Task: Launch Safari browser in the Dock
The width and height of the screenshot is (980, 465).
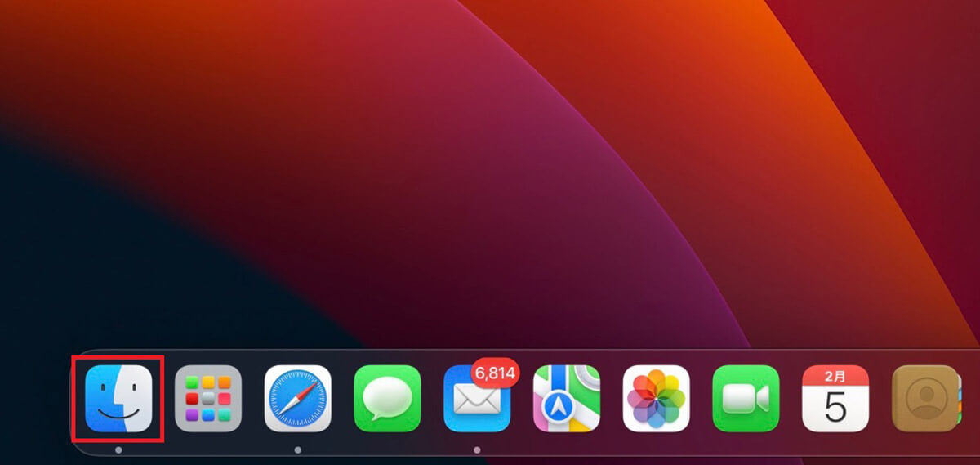Action: point(298,398)
